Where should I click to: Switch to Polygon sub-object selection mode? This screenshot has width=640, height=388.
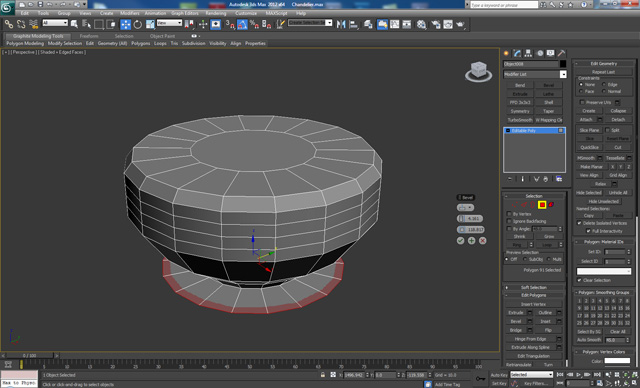542,205
